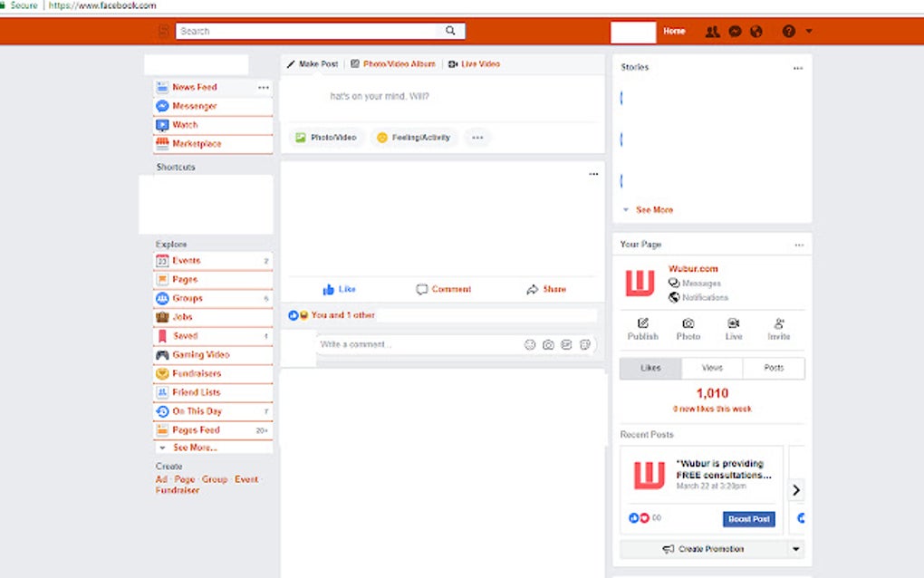
Task: Open the account settings dropdown arrow
Action: [808, 31]
